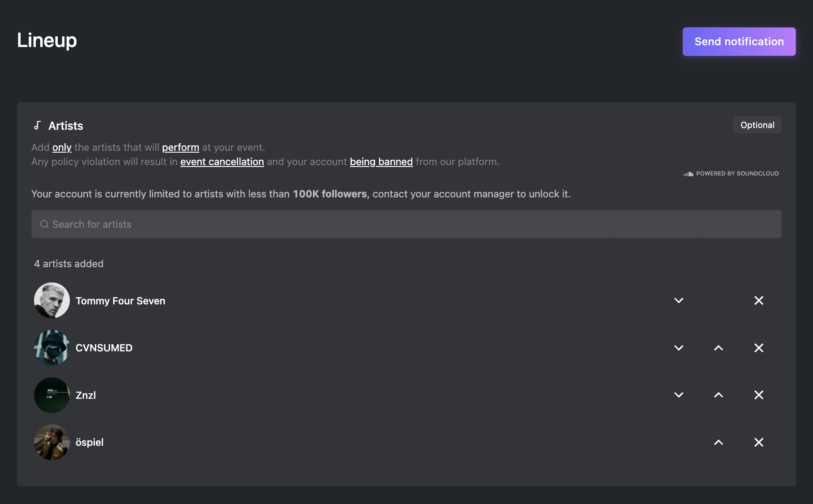This screenshot has height=504, width=813.
Task: Remove öspiel from added artists
Action: tap(758, 442)
